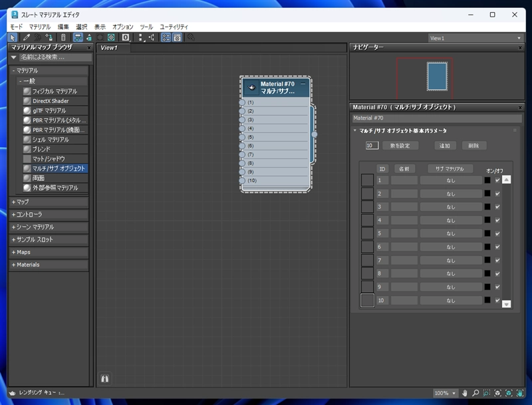
Task: Click the 追加 button
Action: pyautogui.click(x=445, y=146)
